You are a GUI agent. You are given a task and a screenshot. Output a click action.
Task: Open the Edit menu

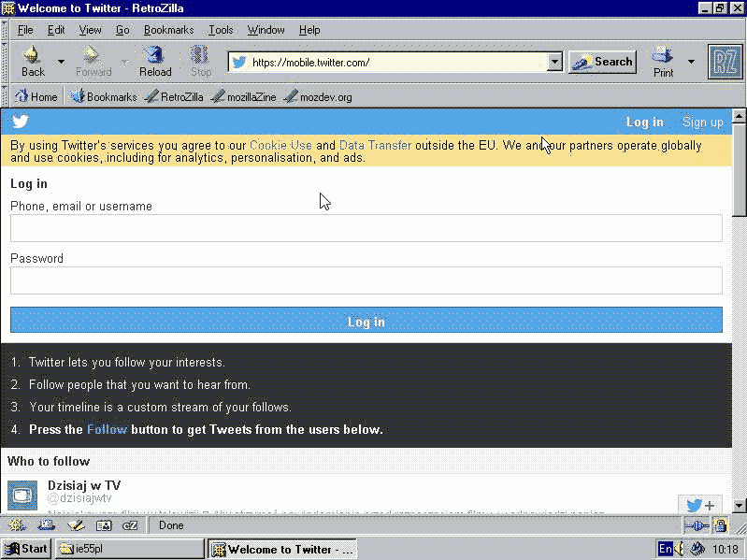coord(56,30)
